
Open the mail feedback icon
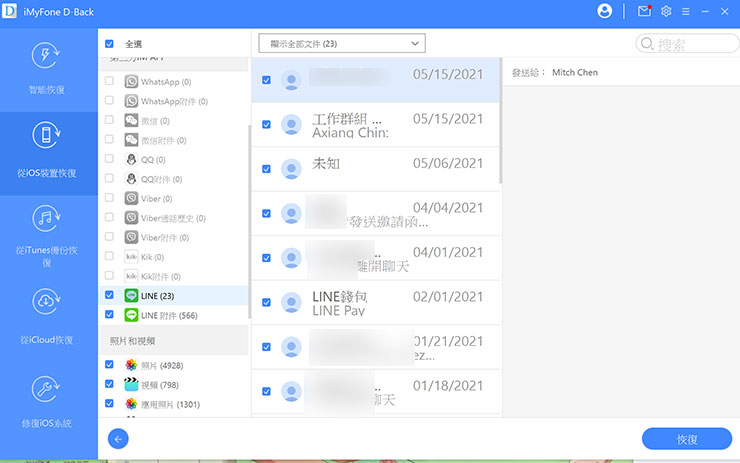tap(644, 11)
